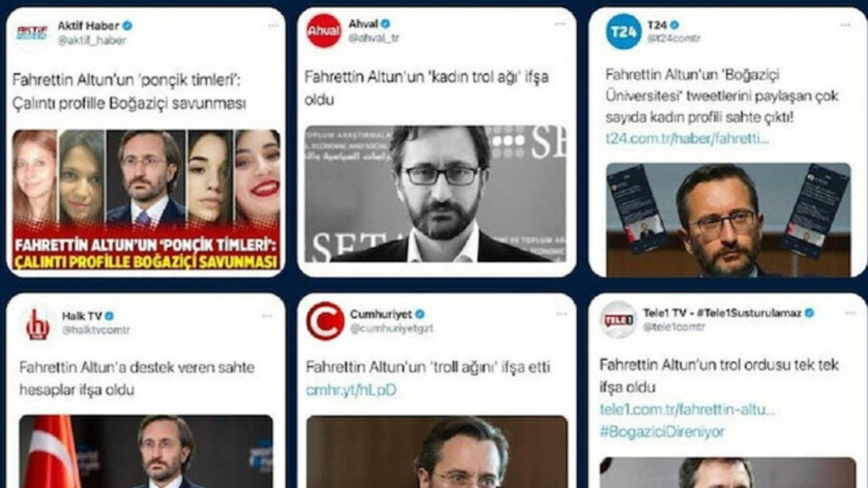Open Aktif Haber 'Ponçik Timleri' image
The image size is (868, 488).
pos(146,201)
